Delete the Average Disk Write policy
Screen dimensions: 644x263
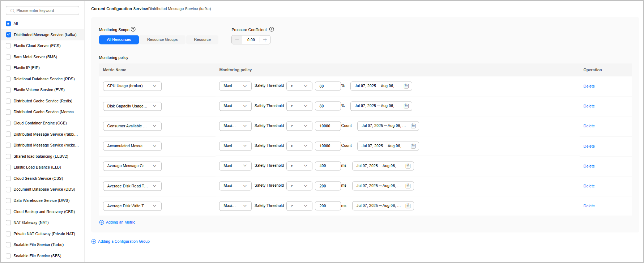pyautogui.click(x=589, y=206)
